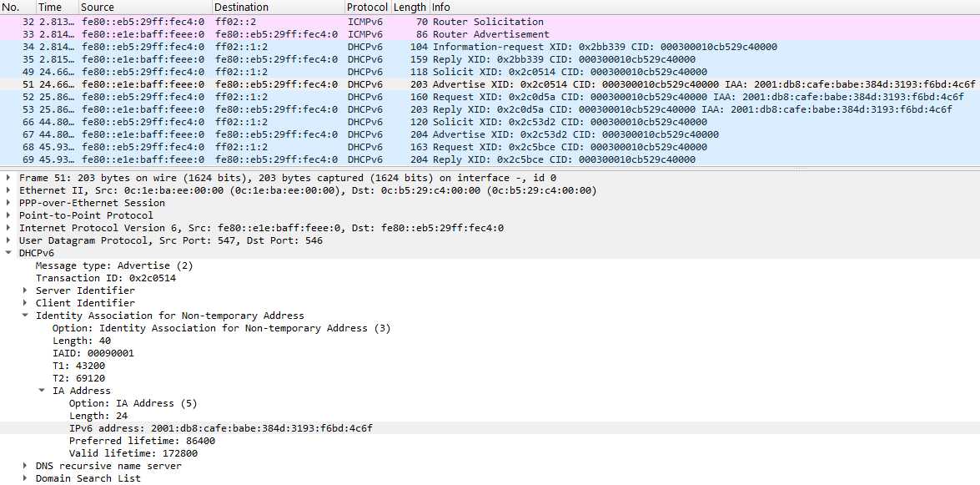The width and height of the screenshot is (980, 485).
Task: Expand Internet Protocol Version 6 section
Action: click(8, 228)
